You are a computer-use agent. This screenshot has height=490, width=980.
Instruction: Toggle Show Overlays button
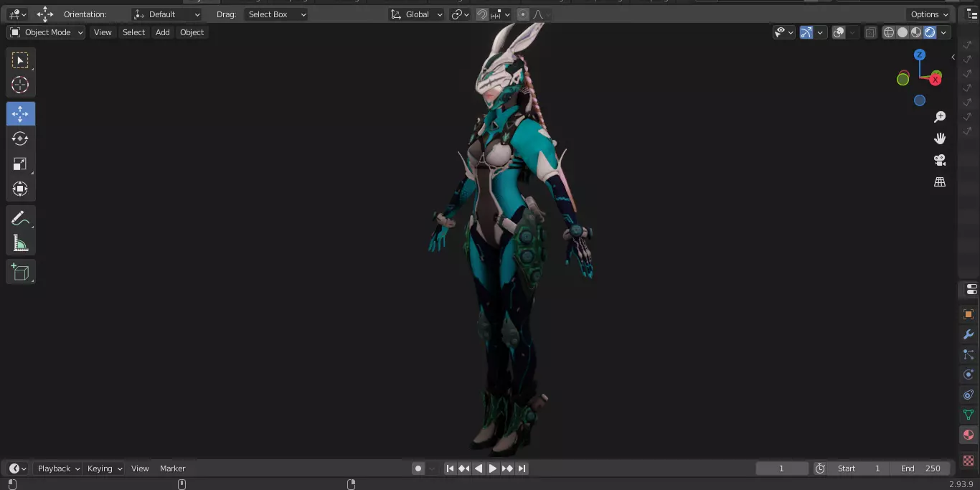pos(839,32)
